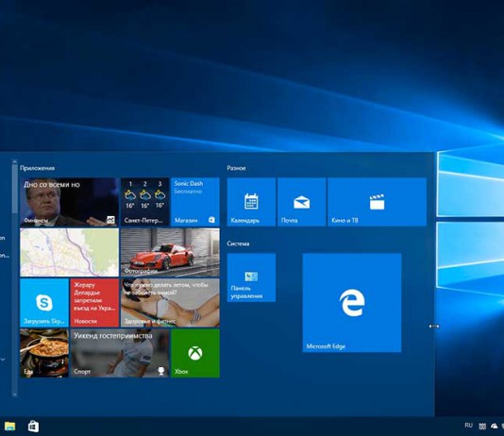Image resolution: width=504 pixels, height=436 pixels.
Task: Open the Control Panel tile
Action: point(251,277)
